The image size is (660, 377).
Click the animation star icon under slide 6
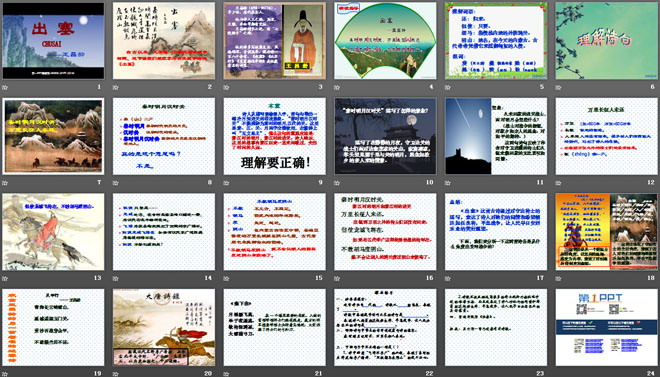click(x=558, y=87)
